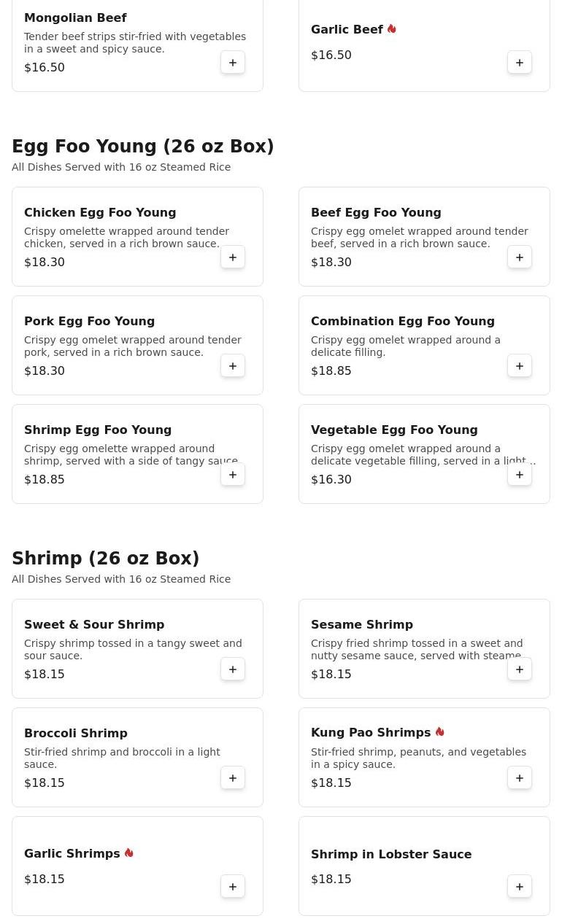Click the spicy flame icon beside Garlic Shrimps
562x924 pixels.
coord(129,853)
